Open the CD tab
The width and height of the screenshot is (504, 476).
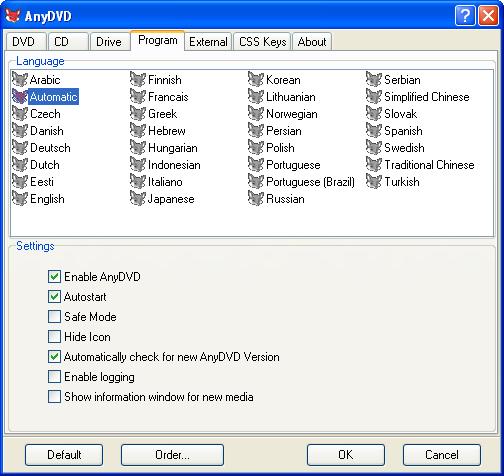68,42
